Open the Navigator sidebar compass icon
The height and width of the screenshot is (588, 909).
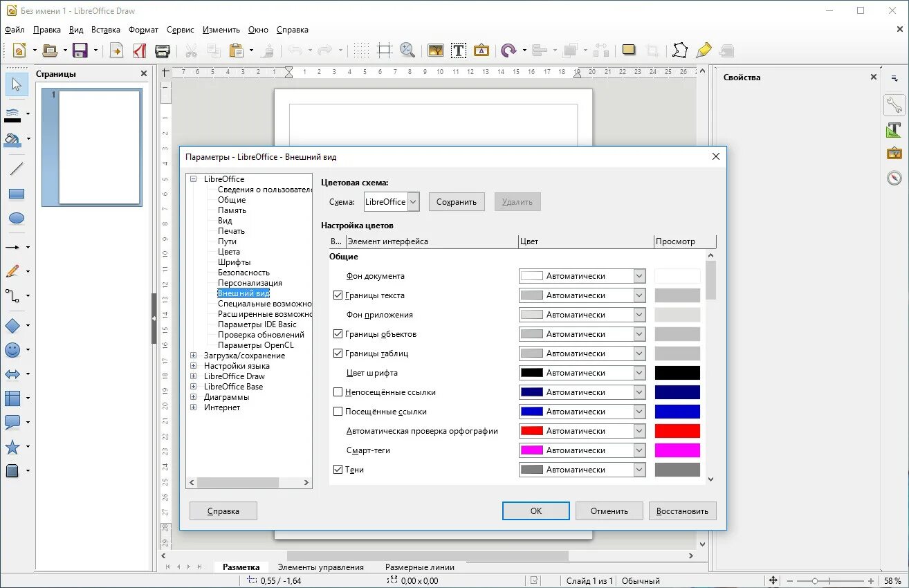(x=894, y=178)
